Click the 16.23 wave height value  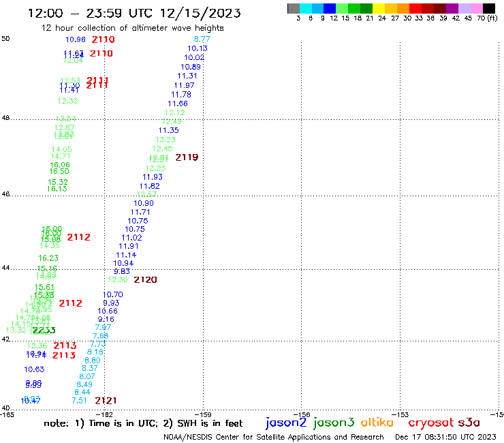pos(48,258)
